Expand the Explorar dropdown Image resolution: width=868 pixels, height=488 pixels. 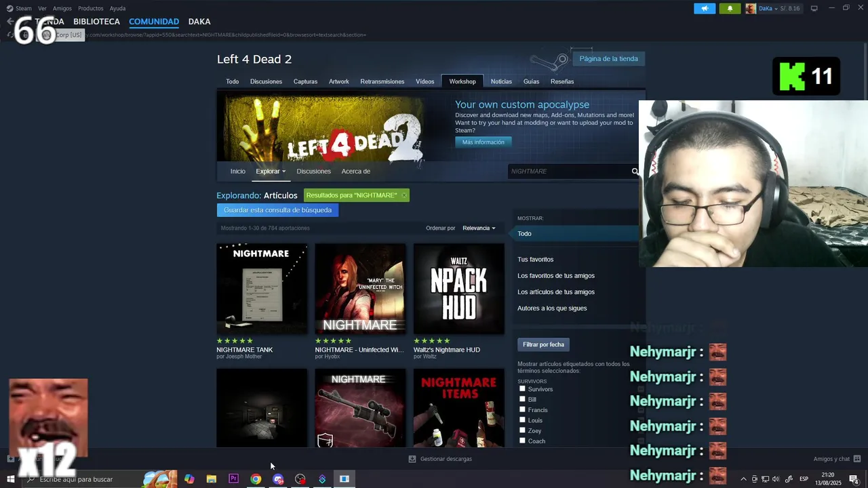coord(271,171)
